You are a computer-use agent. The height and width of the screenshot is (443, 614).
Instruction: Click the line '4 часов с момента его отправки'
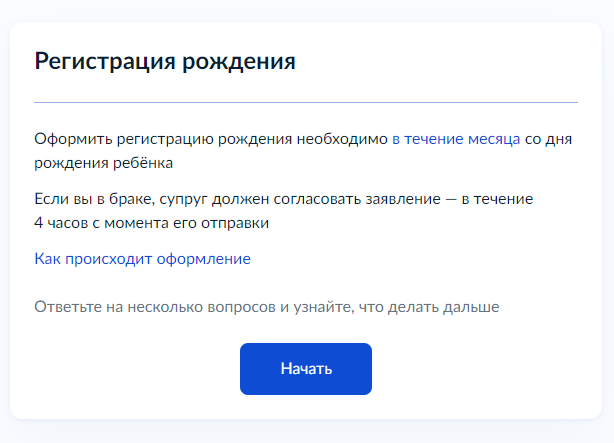click(x=152, y=223)
